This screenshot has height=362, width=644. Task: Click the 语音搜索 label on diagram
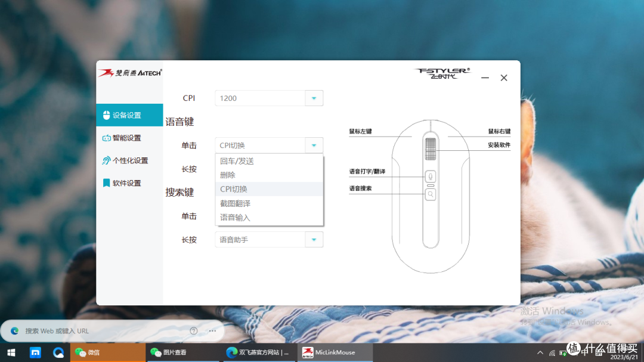[x=360, y=188]
